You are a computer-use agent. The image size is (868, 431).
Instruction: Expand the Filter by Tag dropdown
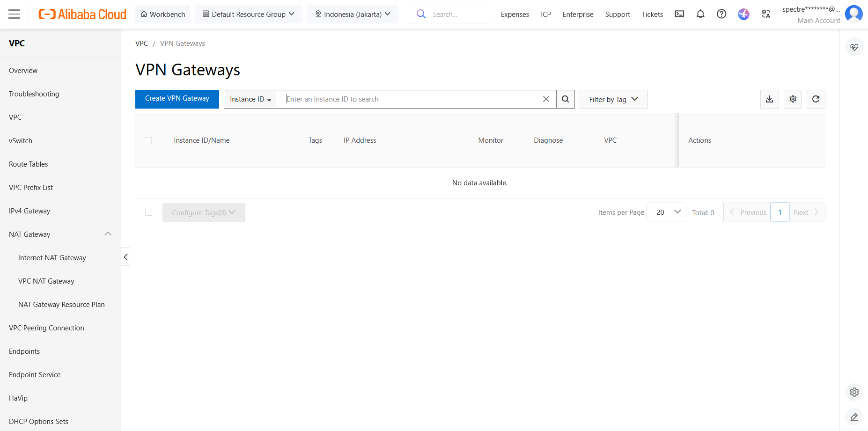click(613, 99)
